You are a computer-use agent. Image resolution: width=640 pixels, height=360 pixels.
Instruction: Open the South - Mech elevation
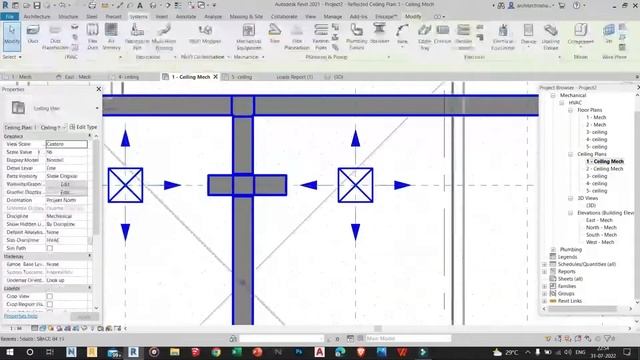(x=601, y=235)
